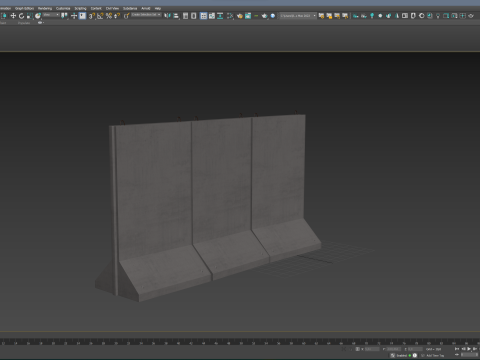This screenshot has height=360, width=480.
Task: Open the Civil View menu
Action: [112, 8]
